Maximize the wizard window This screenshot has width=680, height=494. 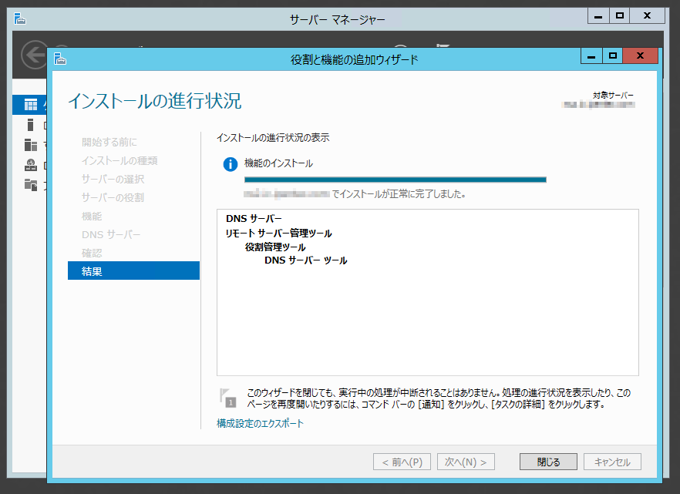click(612, 56)
